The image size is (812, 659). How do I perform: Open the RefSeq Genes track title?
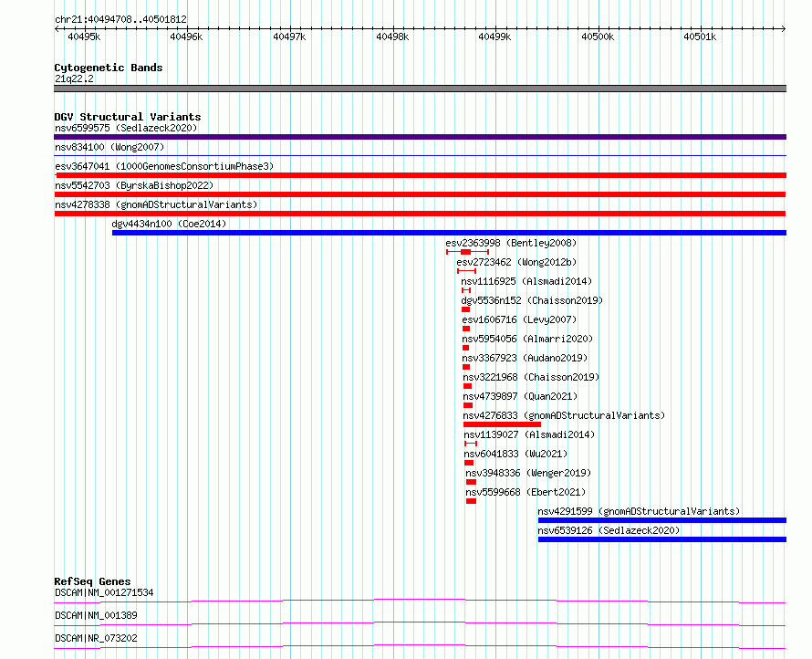(x=92, y=581)
